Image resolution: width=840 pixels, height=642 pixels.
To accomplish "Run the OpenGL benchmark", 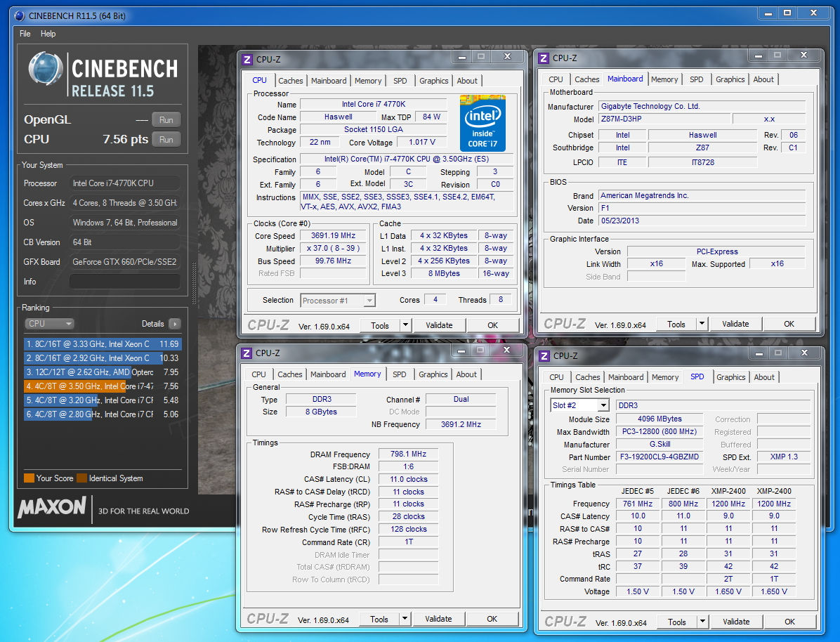I will pos(166,120).
